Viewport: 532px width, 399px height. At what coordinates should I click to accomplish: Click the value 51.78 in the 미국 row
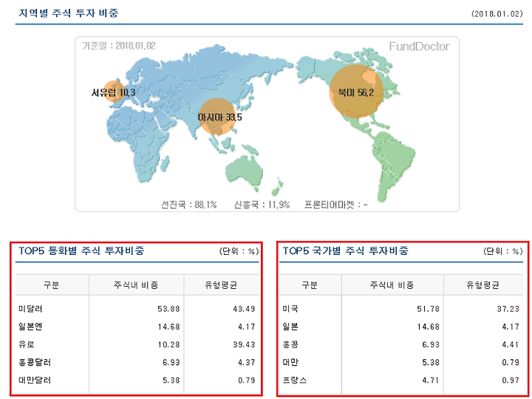[428, 309]
